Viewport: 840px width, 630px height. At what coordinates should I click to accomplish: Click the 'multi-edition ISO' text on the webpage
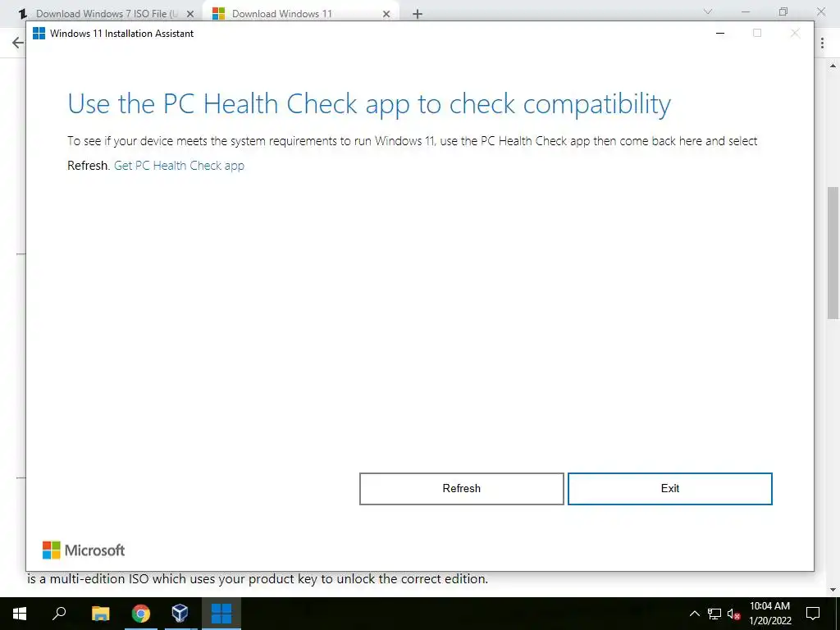(x=99, y=579)
